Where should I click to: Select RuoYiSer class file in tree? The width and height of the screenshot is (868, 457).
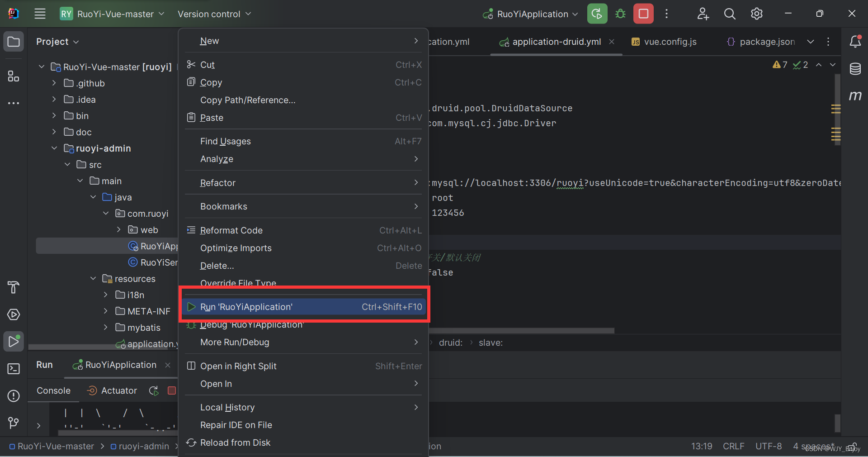(x=153, y=262)
